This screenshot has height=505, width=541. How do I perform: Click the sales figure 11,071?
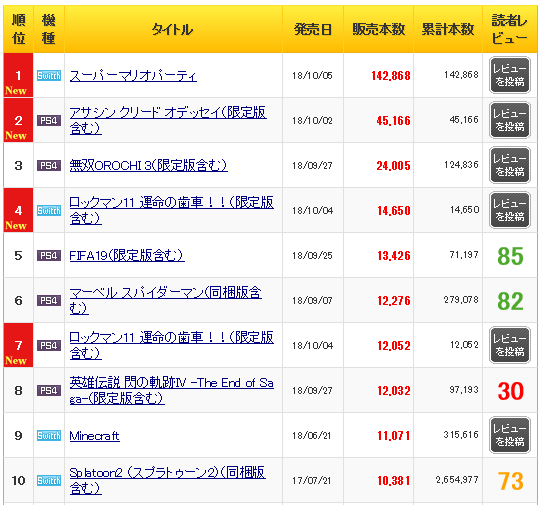(394, 436)
